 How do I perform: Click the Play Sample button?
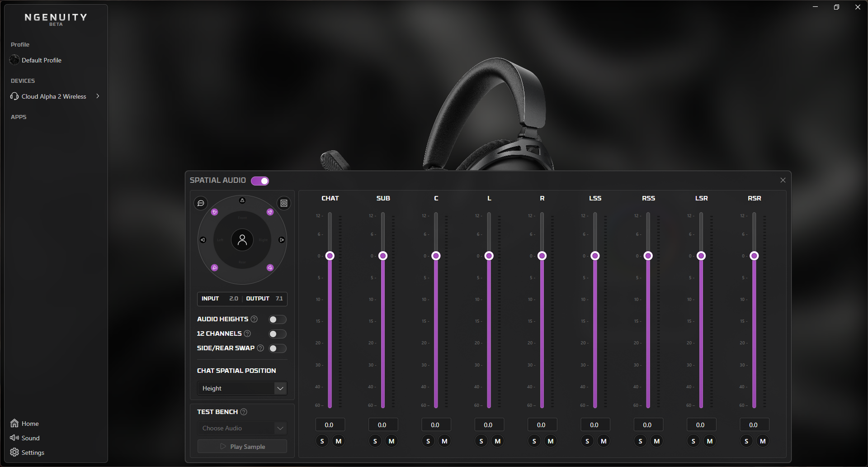point(242,446)
